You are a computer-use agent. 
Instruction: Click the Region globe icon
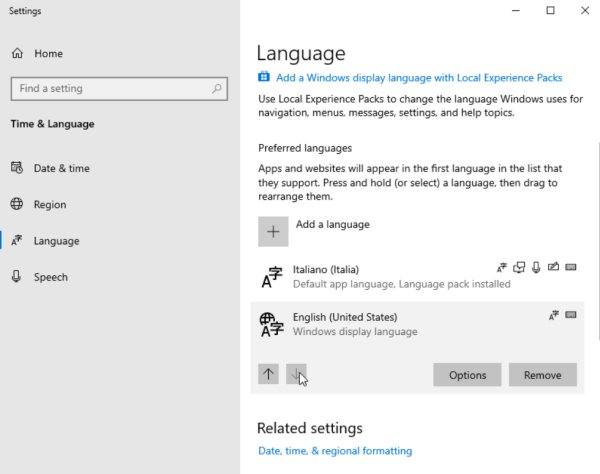(x=17, y=204)
